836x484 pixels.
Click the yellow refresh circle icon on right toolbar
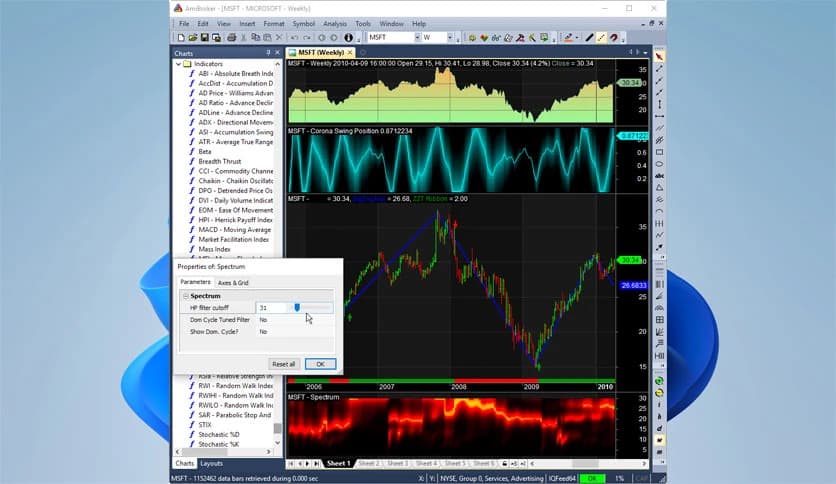(x=660, y=393)
